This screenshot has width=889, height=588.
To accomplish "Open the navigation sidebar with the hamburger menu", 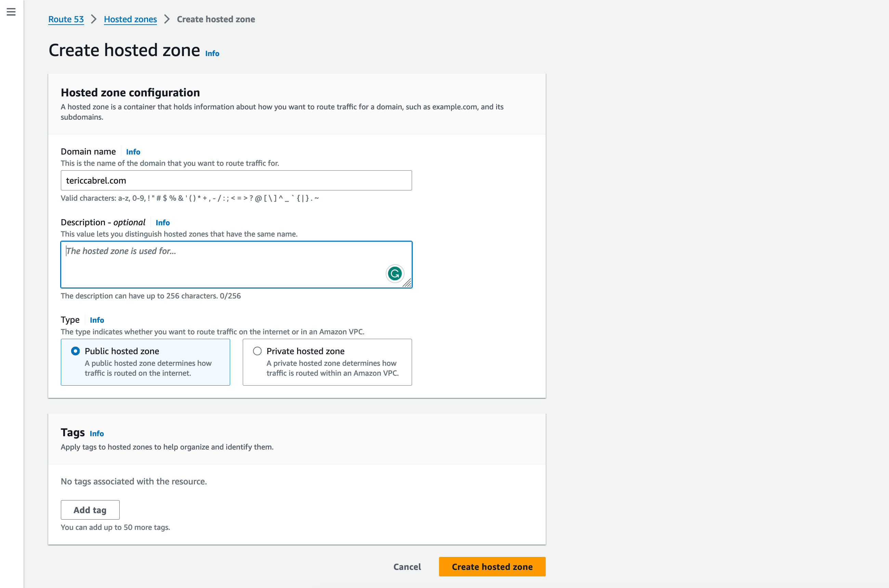I will 11,12.
